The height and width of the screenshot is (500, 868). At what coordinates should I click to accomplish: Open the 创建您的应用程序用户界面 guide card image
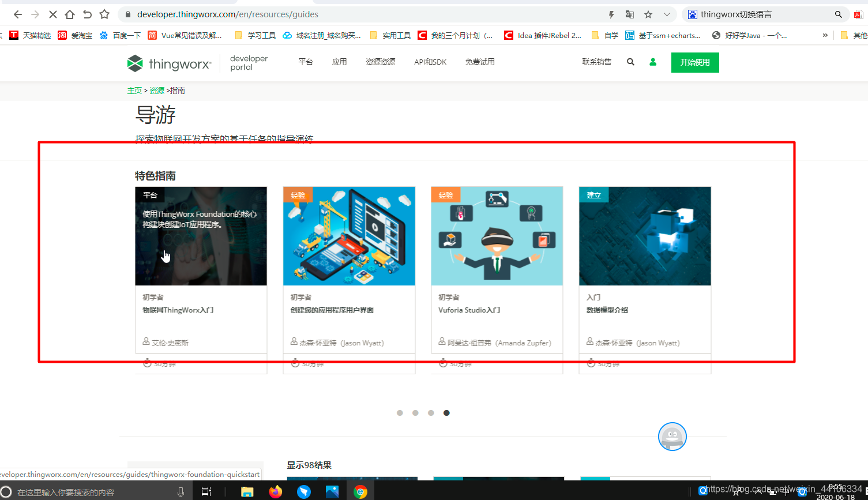pyautogui.click(x=349, y=236)
